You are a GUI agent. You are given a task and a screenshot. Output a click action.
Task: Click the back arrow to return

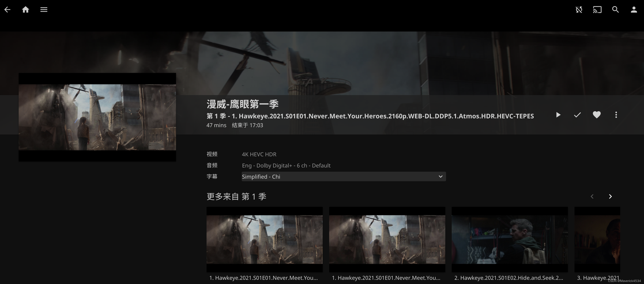7,10
